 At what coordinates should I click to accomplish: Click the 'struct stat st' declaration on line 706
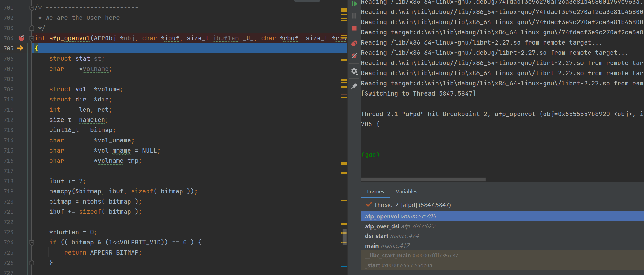pos(77,59)
